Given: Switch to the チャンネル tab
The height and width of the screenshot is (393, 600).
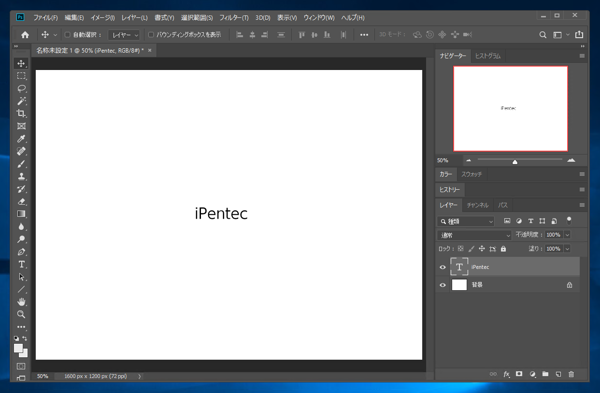Looking at the screenshot, I should [x=478, y=205].
